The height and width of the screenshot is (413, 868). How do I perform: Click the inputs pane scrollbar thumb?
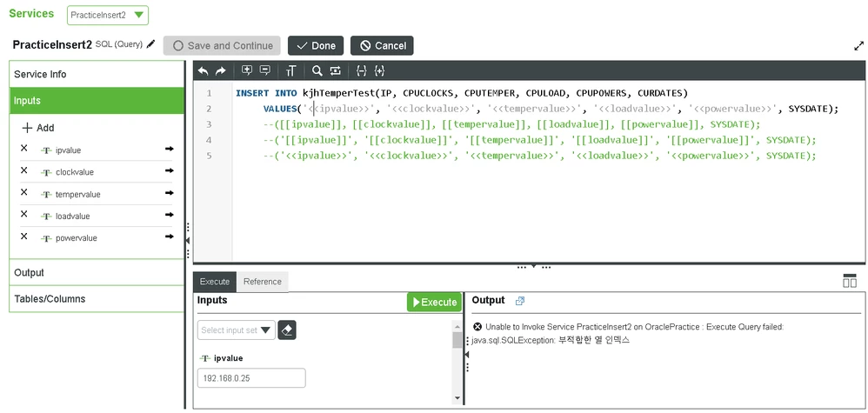point(457,339)
